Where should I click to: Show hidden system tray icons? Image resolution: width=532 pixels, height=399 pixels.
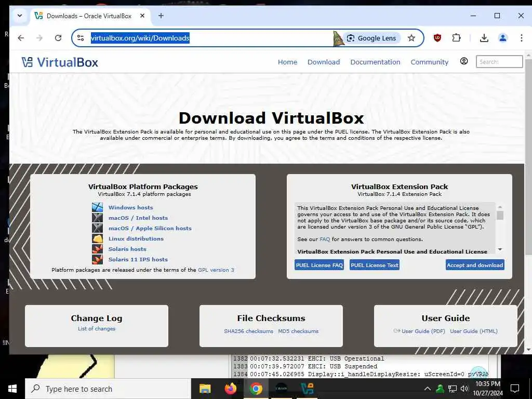(428, 389)
